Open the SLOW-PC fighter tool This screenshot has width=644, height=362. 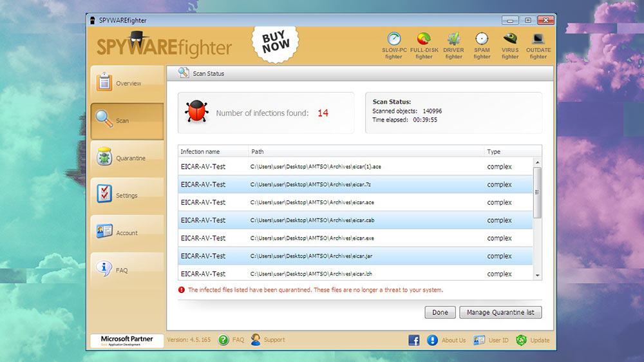[x=394, y=45]
